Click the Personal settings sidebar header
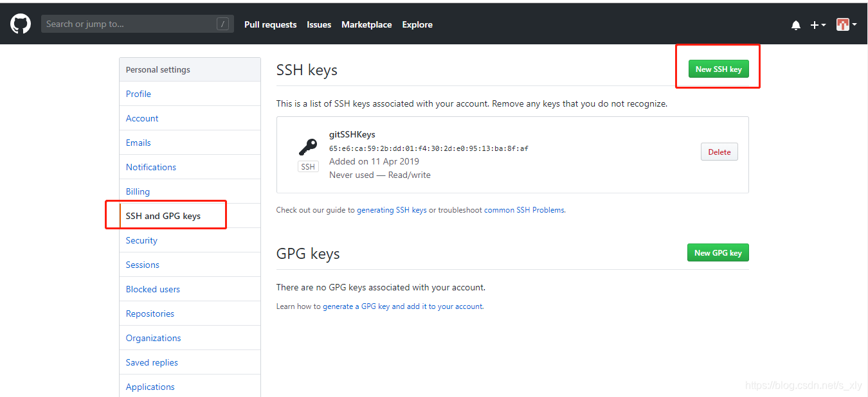The width and height of the screenshot is (868, 397). 190,69
